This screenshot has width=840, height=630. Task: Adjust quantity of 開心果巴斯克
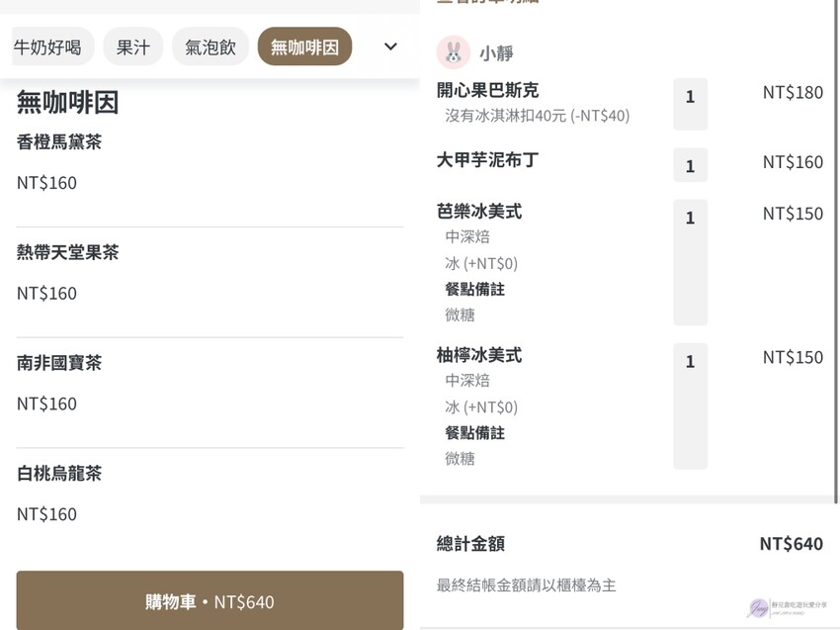689,103
